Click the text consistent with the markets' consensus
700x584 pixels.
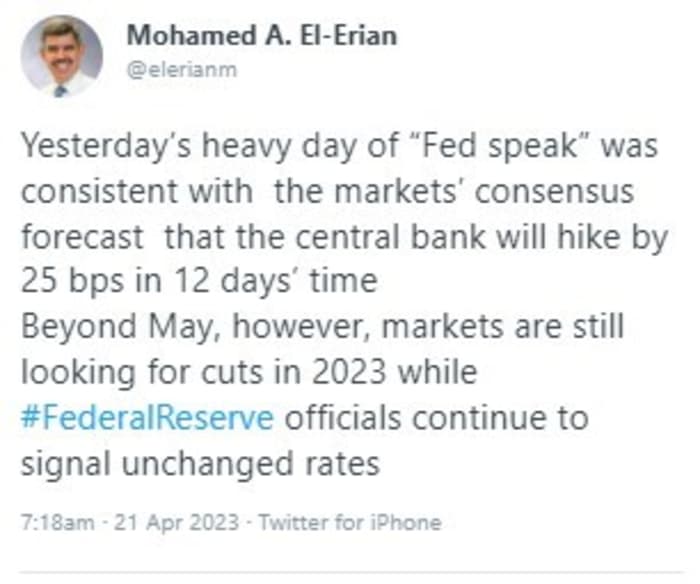point(327,192)
